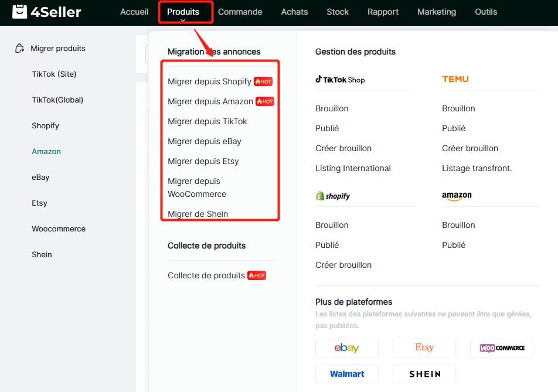Select eBay in sidebar

click(x=40, y=177)
